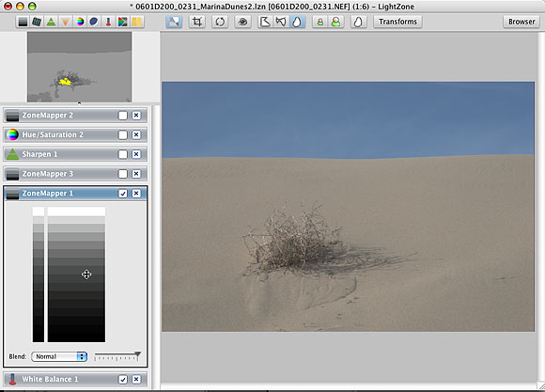Click the eye preview icon in toolbar
545x392 pixels.
(x=242, y=22)
